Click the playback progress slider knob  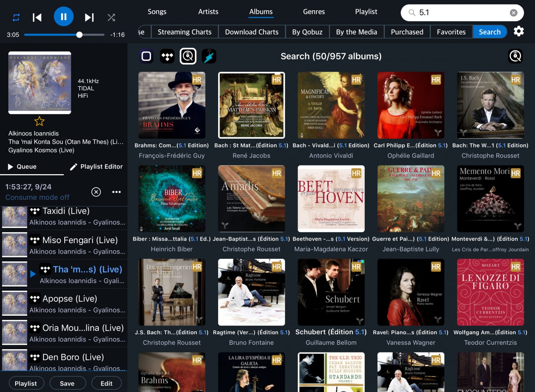[x=79, y=35]
